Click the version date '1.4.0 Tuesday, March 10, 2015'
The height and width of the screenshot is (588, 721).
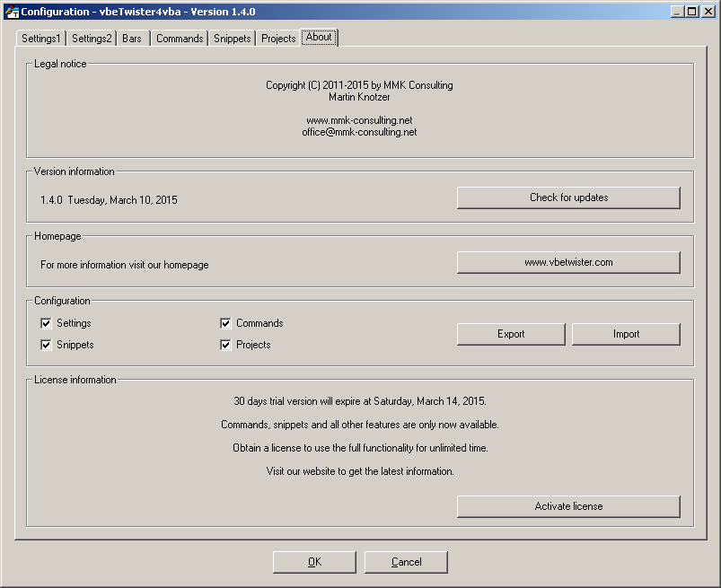coord(109,200)
